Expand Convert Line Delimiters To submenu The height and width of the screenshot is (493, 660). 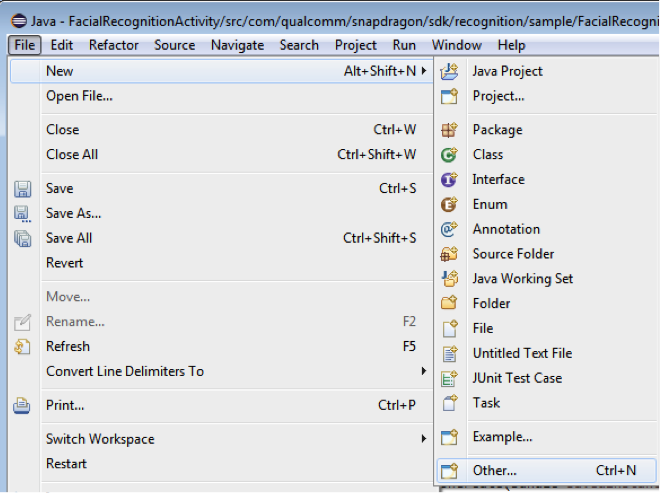pos(424,371)
